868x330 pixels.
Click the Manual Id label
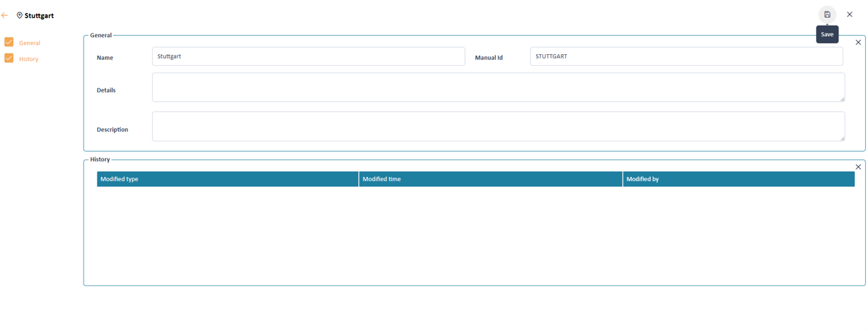[489, 58]
